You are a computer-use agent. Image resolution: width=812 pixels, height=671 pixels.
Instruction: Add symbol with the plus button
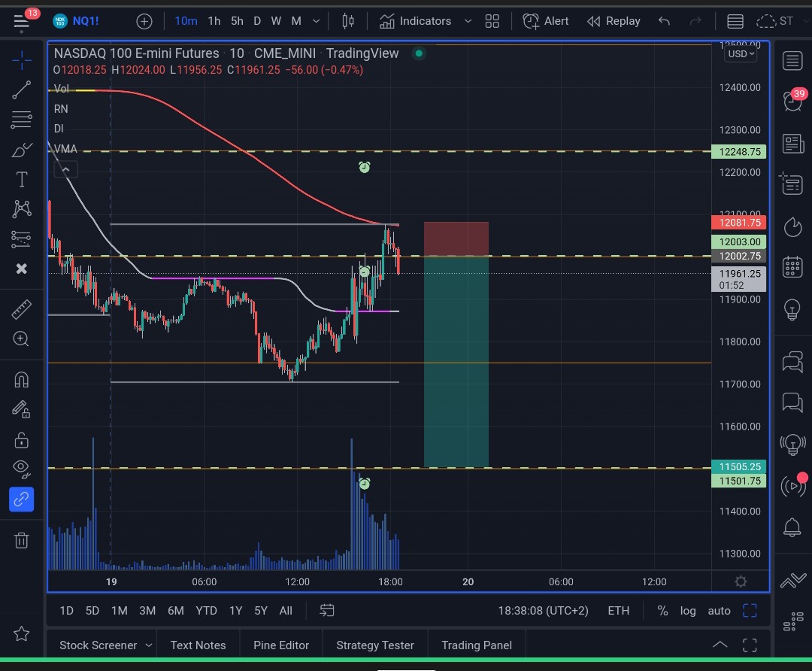[144, 21]
